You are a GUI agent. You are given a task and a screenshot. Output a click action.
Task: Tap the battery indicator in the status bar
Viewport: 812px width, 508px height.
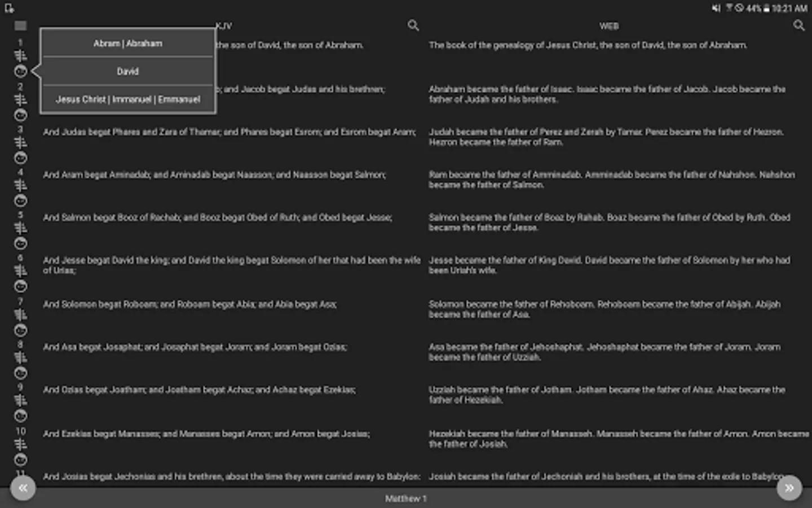[x=766, y=8]
